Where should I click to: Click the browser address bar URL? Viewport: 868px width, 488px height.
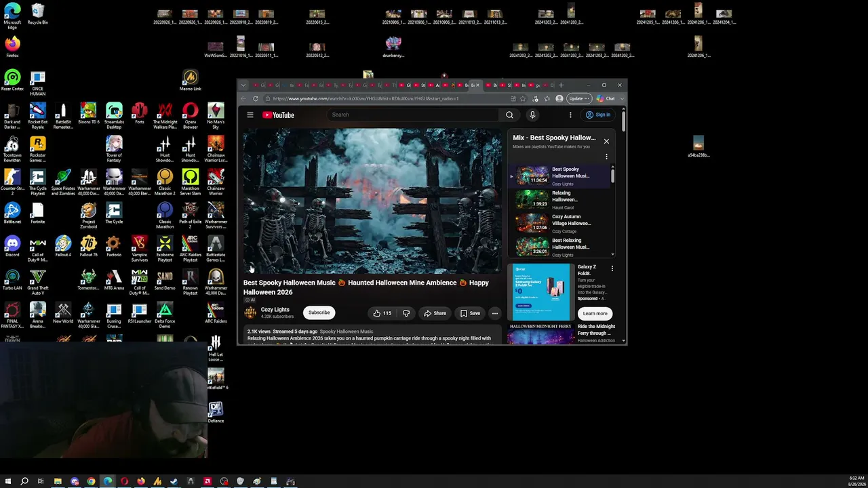[x=366, y=99]
